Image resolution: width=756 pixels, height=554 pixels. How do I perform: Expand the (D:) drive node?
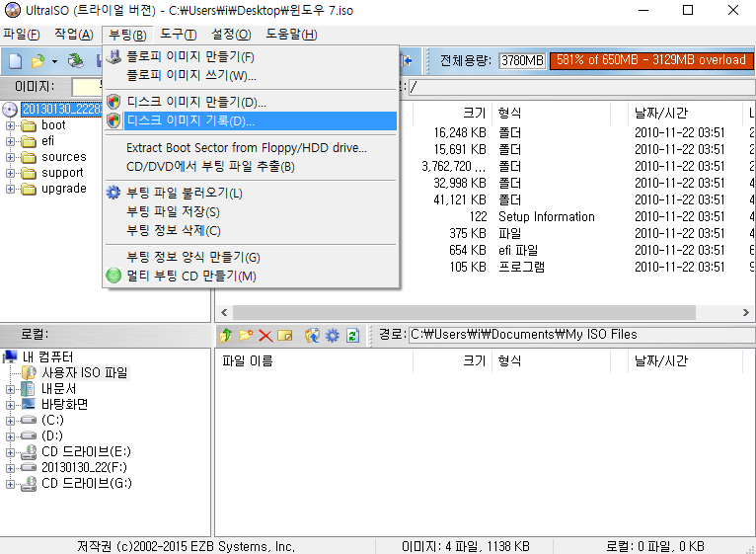pyautogui.click(x=10, y=436)
